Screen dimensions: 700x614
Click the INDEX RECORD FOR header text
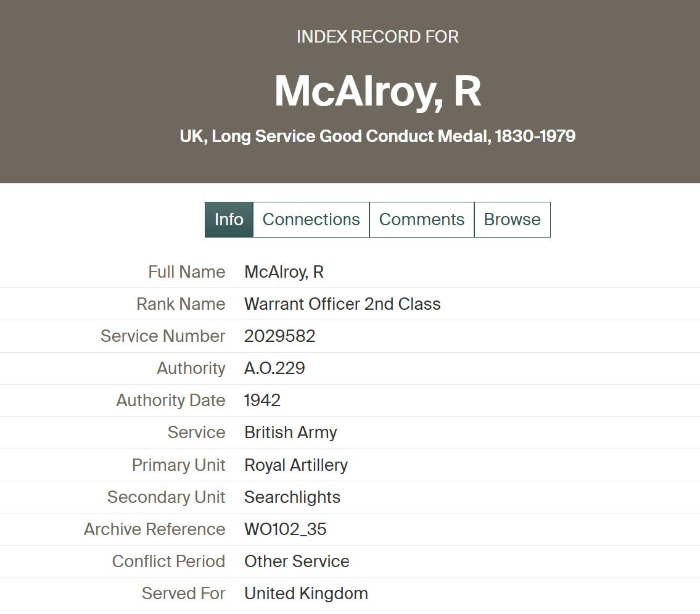pyautogui.click(x=377, y=36)
